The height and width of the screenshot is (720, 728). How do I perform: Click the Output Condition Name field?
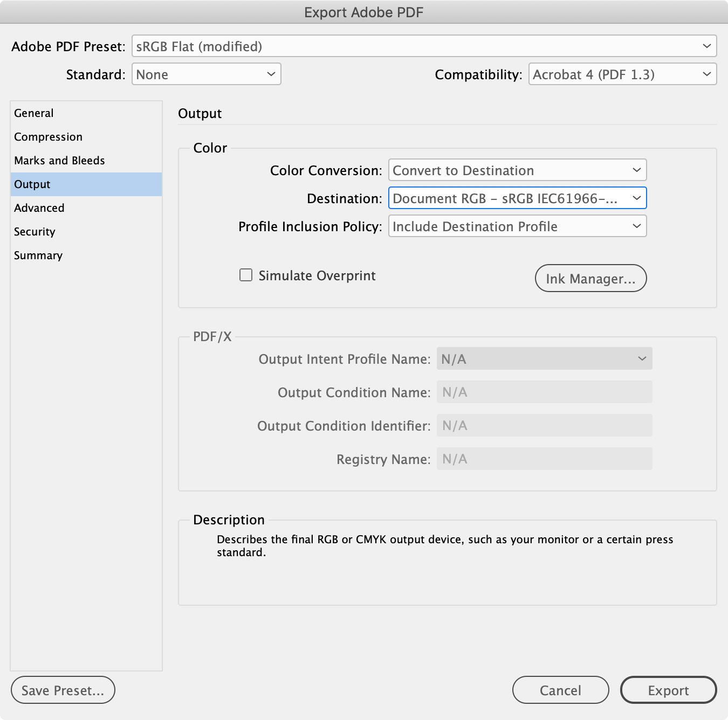coord(544,392)
